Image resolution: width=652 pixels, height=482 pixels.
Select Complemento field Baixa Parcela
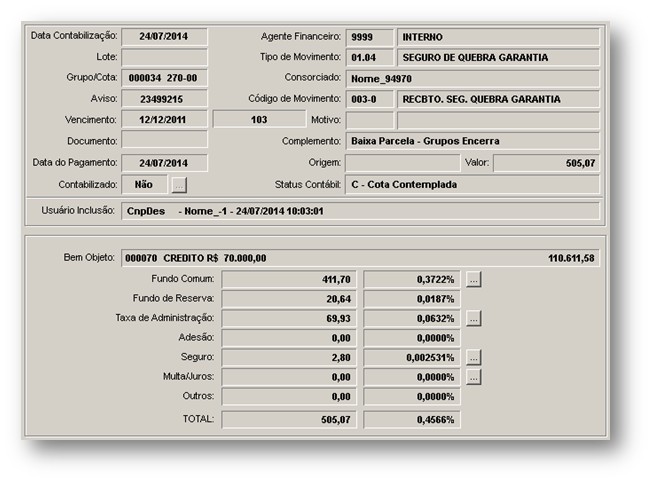point(473,141)
